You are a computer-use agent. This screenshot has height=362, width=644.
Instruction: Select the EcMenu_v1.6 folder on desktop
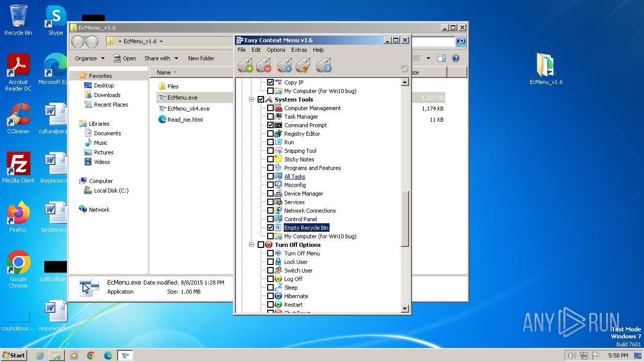click(x=546, y=69)
